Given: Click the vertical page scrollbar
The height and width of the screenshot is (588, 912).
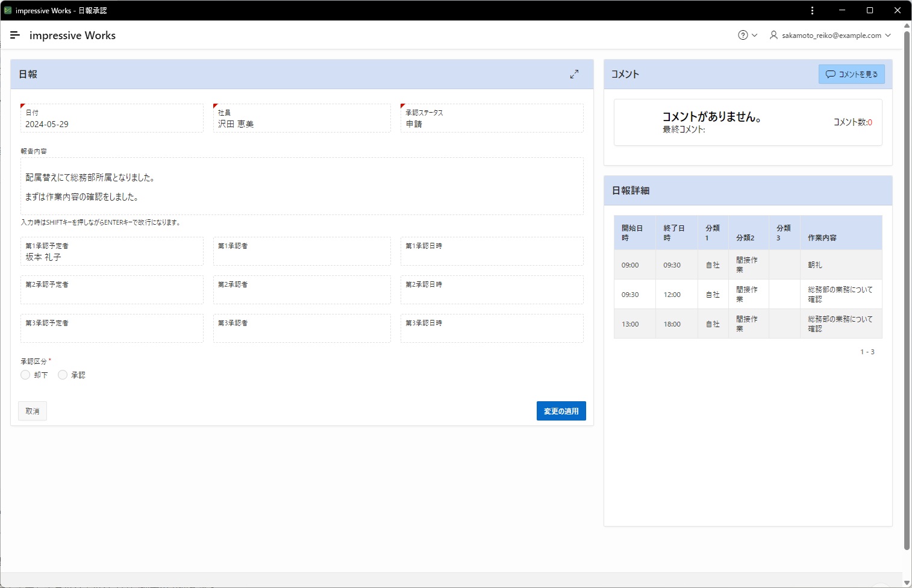Looking at the screenshot, I should coord(907,289).
